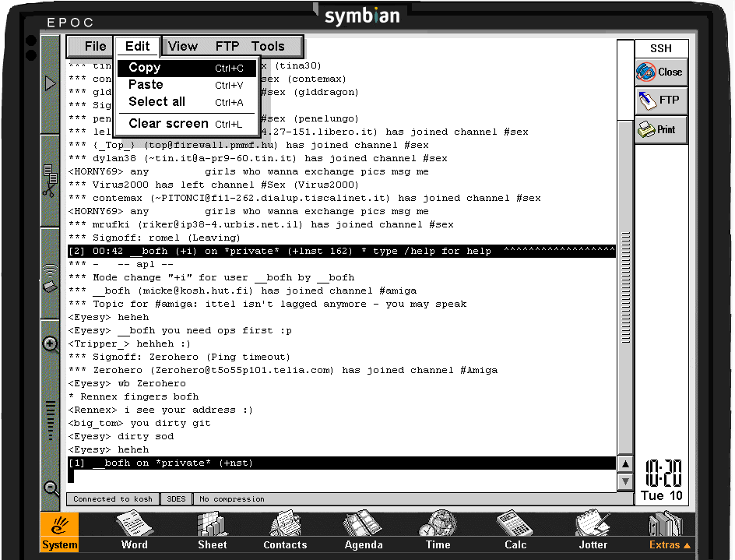Tap the infrared beam sidebar icon
Image resolution: width=735 pixels, height=560 pixels.
pyautogui.click(x=50, y=277)
